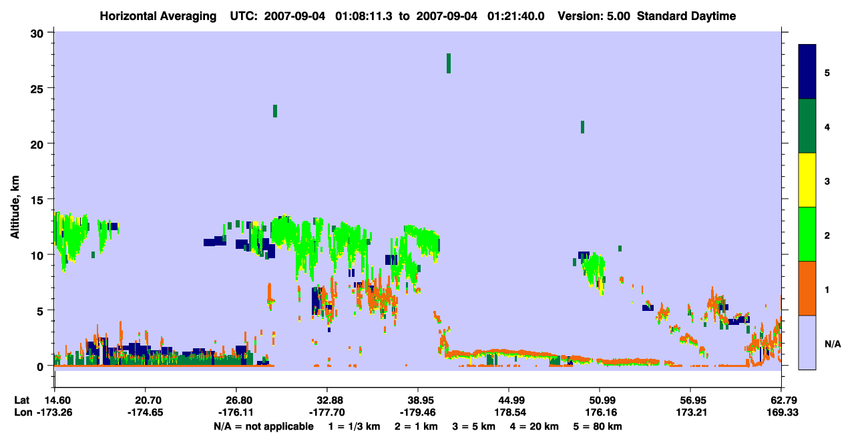Click the lavender N/A colorbar segment
Viewport: 868px width, 445px height.
pos(807,342)
